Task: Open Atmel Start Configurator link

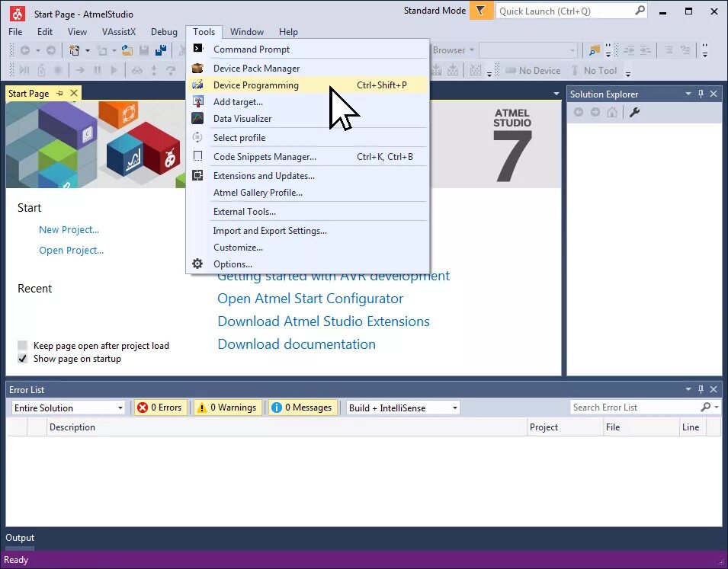Action: point(310,299)
